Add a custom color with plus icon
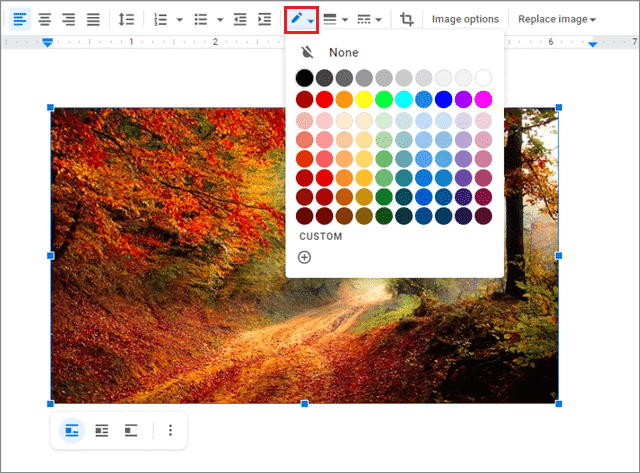The height and width of the screenshot is (473, 640). (x=305, y=257)
